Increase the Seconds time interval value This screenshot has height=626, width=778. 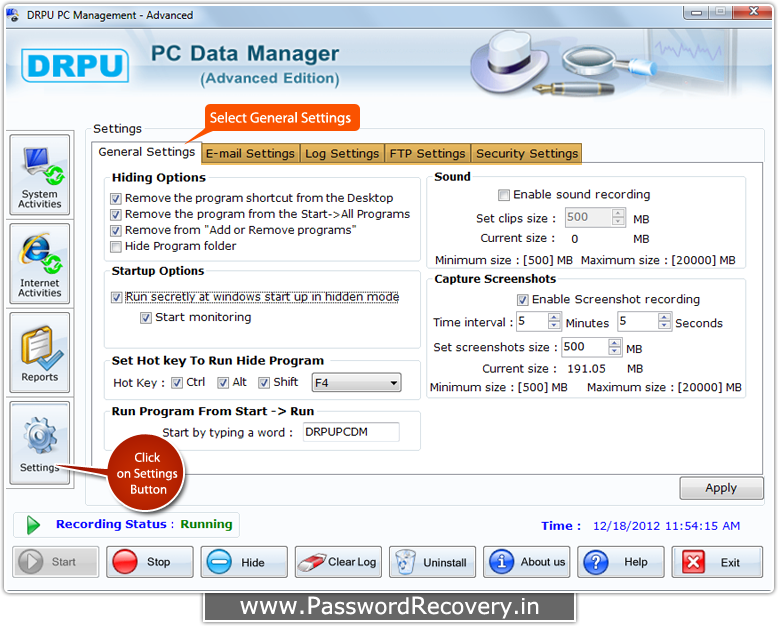click(x=664, y=317)
